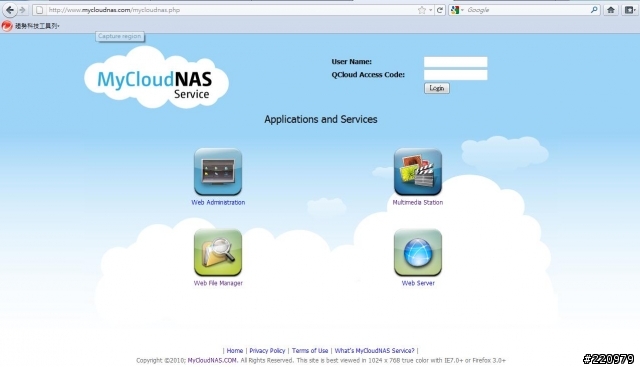Go back with the browser back arrow
The image size is (640, 367).
[x=9, y=10]
